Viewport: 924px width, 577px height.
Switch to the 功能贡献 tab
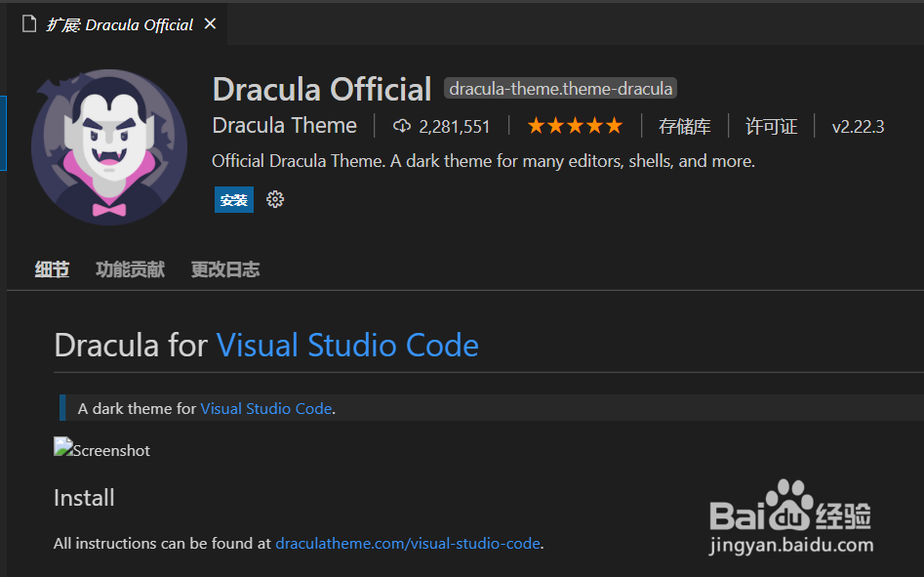point(130,269)
